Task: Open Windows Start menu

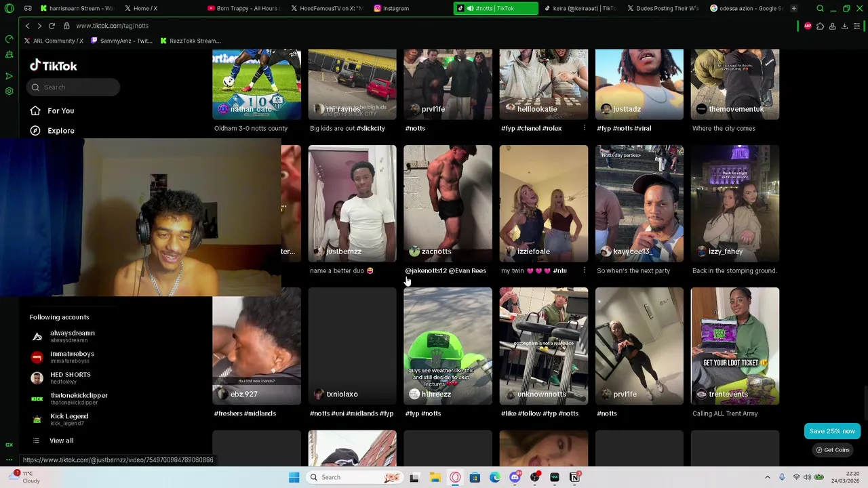Action: pyautogui.click(x=294, y=477)
